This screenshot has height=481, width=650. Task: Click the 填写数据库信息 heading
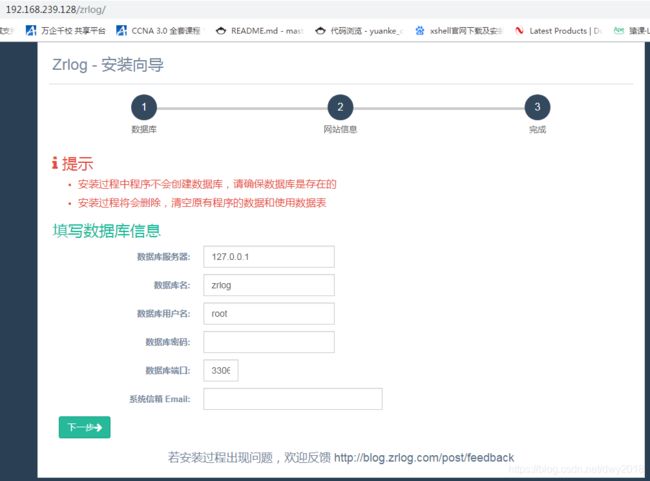(107, 231)
